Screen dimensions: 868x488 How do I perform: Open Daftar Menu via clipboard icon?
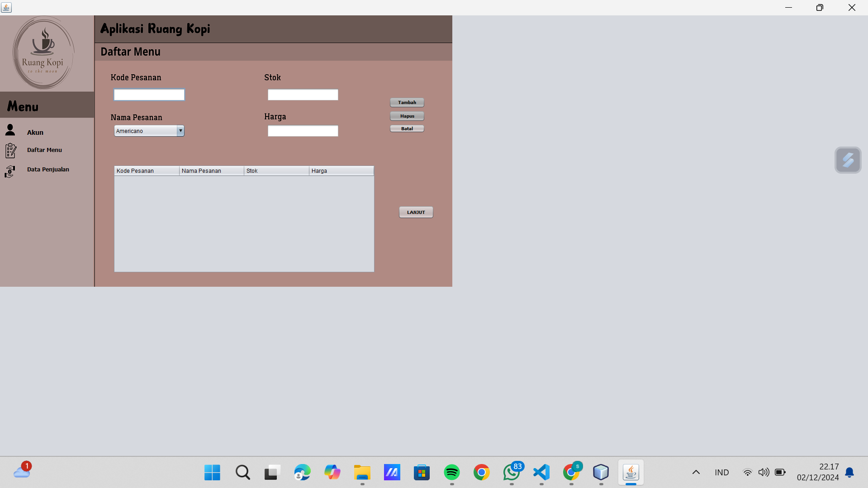coord(11,150)
